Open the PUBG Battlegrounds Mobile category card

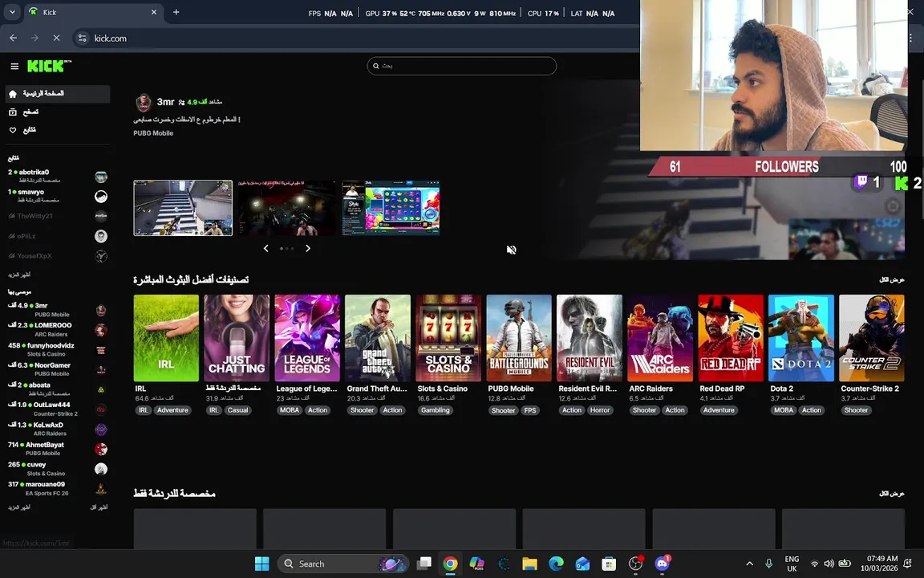pyautogui.click(x=519, y=338)
